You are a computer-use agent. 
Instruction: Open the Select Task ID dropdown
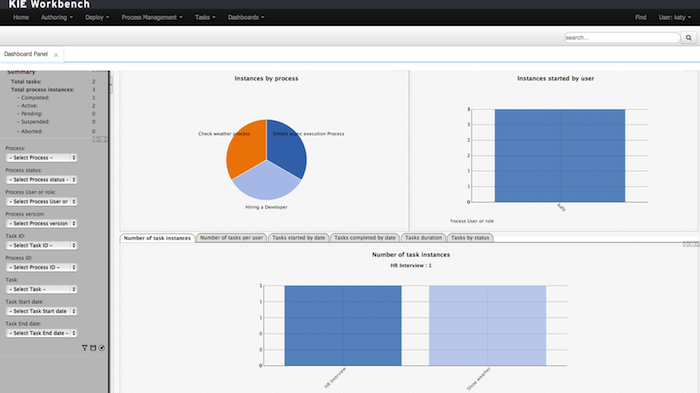(42, 245)
